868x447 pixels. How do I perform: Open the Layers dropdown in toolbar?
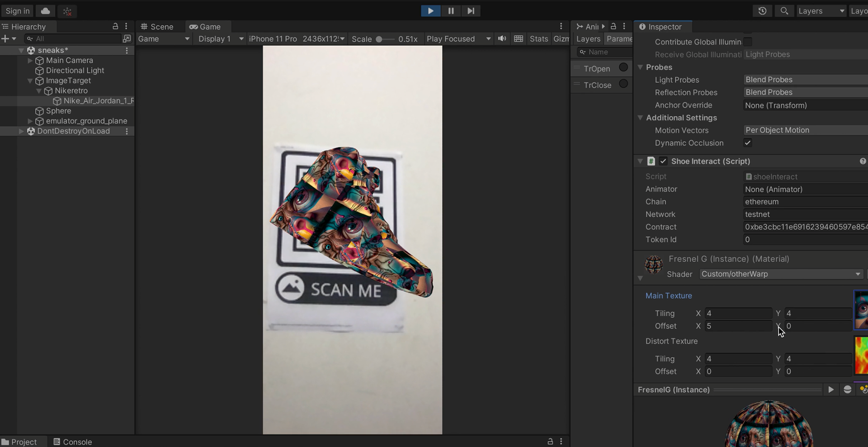tap(821, 11)
